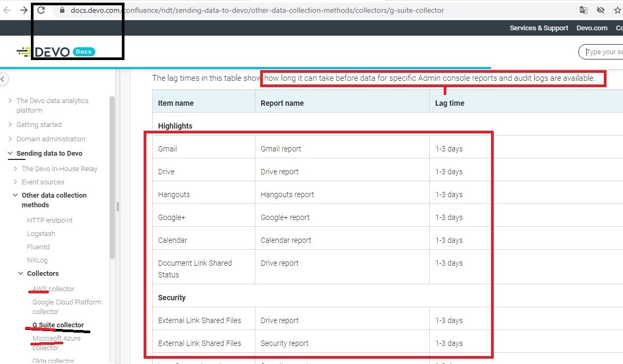Collapse the Sending data to Devo section
The width and height of the screenshot is (623, 364).
(10, 153)
